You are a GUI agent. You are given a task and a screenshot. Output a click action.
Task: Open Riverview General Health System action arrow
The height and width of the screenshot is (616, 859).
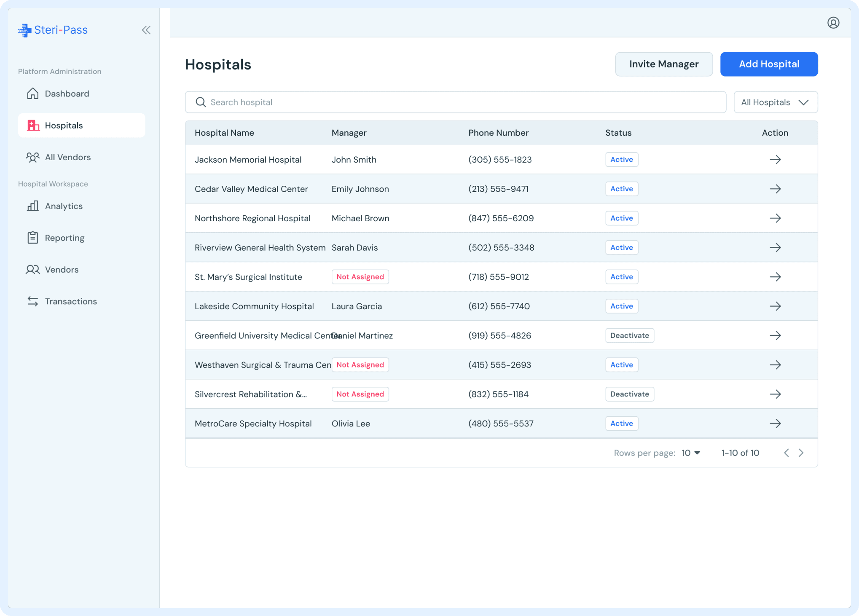coord(775,247)
